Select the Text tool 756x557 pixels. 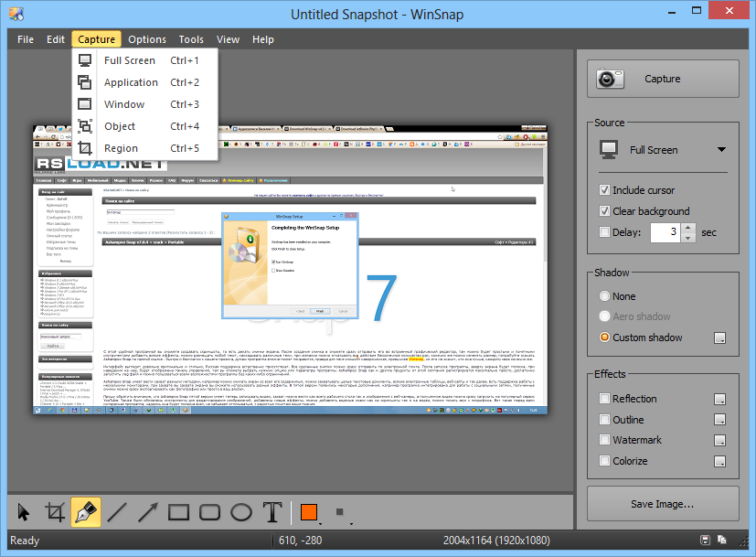pyautogui.click(x=272, y=512)
